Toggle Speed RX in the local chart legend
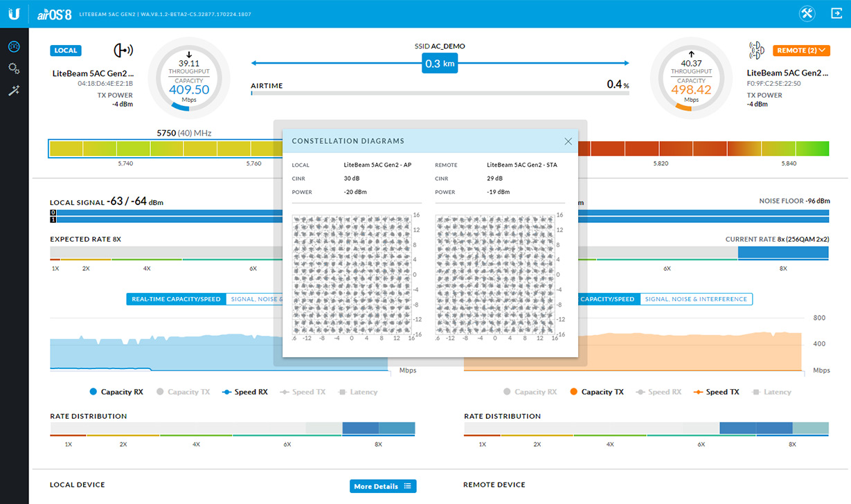The height and width of the screenshot is (504, 851). coord(244,392)
